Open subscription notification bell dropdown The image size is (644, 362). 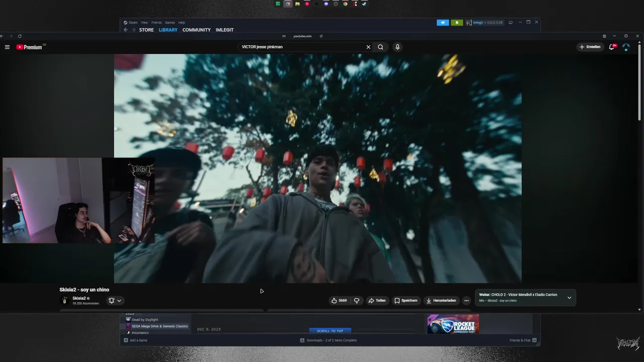click(x=115, y=301)
